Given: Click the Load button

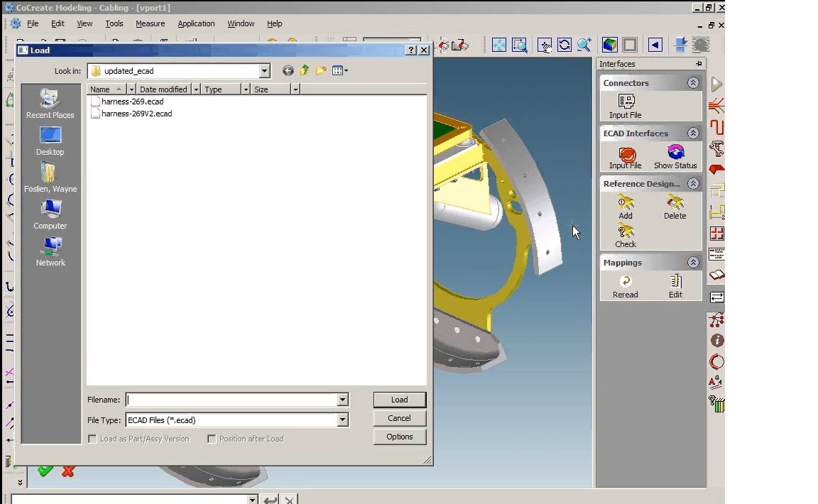Looking at the screenshot, I should pyautogui.click(x=400, y=400).
